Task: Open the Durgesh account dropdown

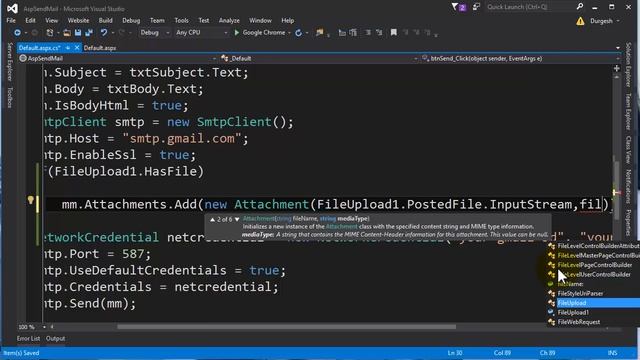Action: coord(604,21)
